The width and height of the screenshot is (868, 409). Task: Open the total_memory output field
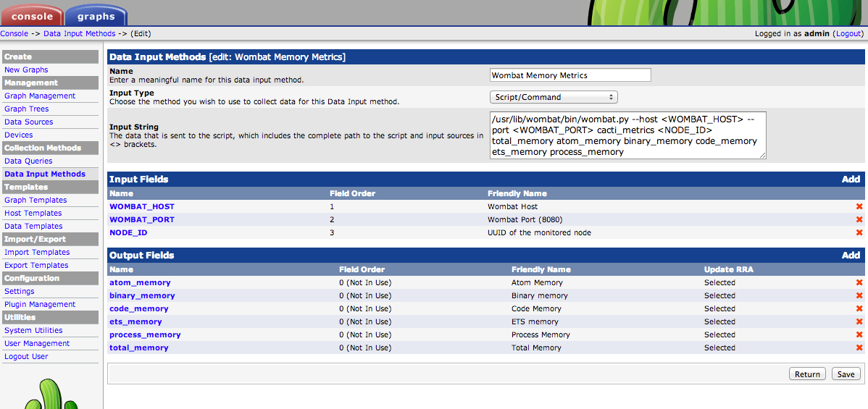click(139, 347)
